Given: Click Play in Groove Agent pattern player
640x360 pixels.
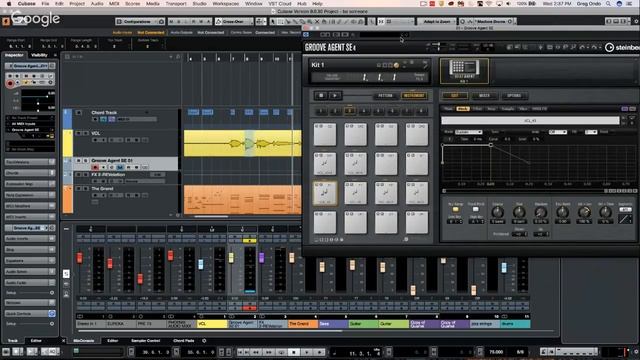Looking at the screenshot, I should click(335, 96).
